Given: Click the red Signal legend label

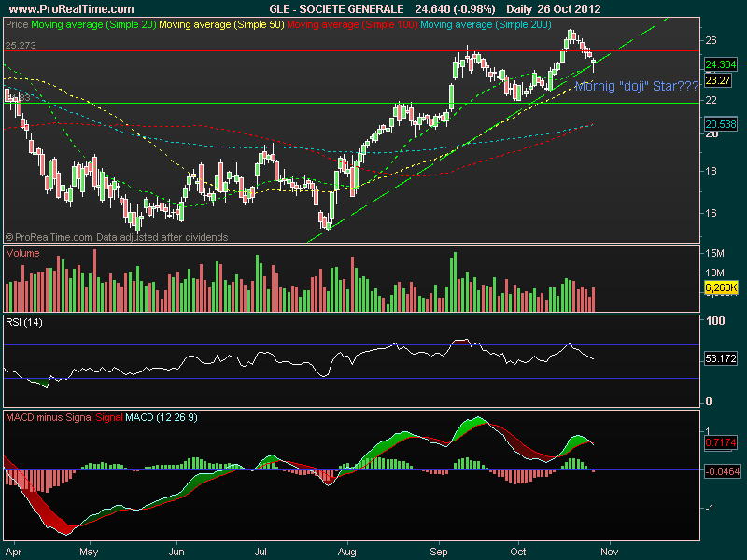Looking at the screenshot, I should 109,417.
